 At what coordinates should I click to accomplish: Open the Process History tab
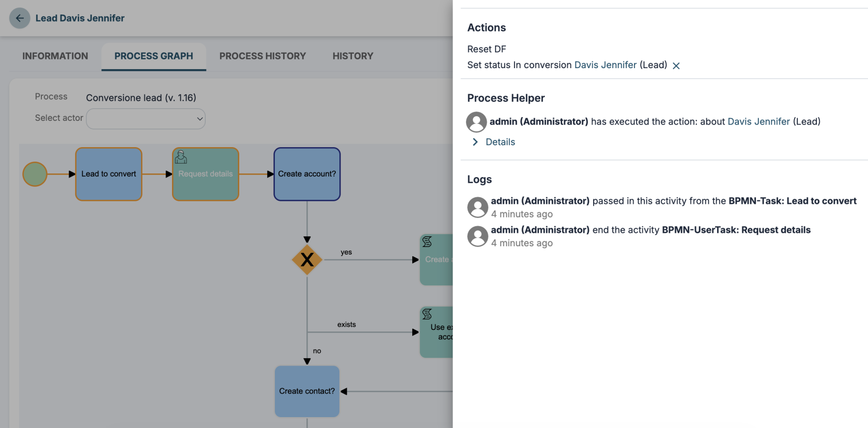tap(262, 56)
